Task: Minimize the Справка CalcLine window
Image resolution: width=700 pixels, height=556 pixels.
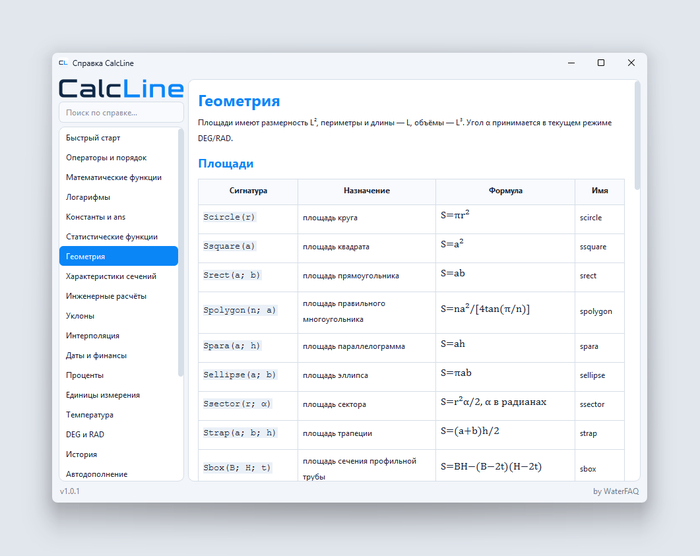Action: tap(571, 63)
